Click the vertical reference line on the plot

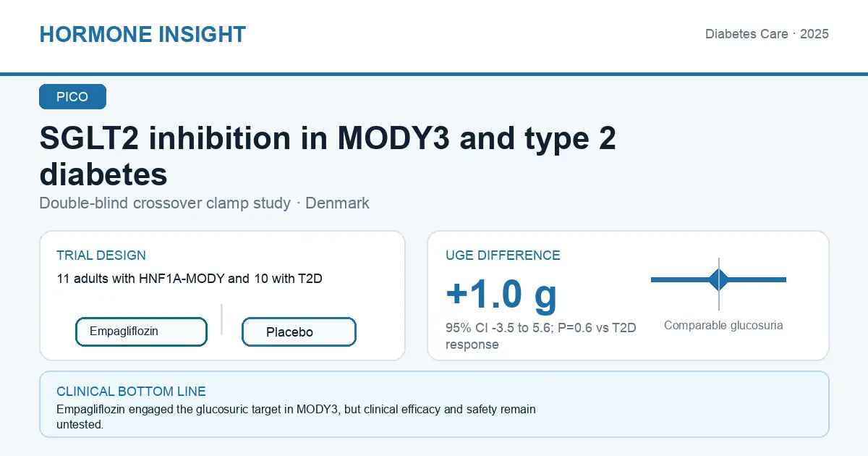point(719,284)
